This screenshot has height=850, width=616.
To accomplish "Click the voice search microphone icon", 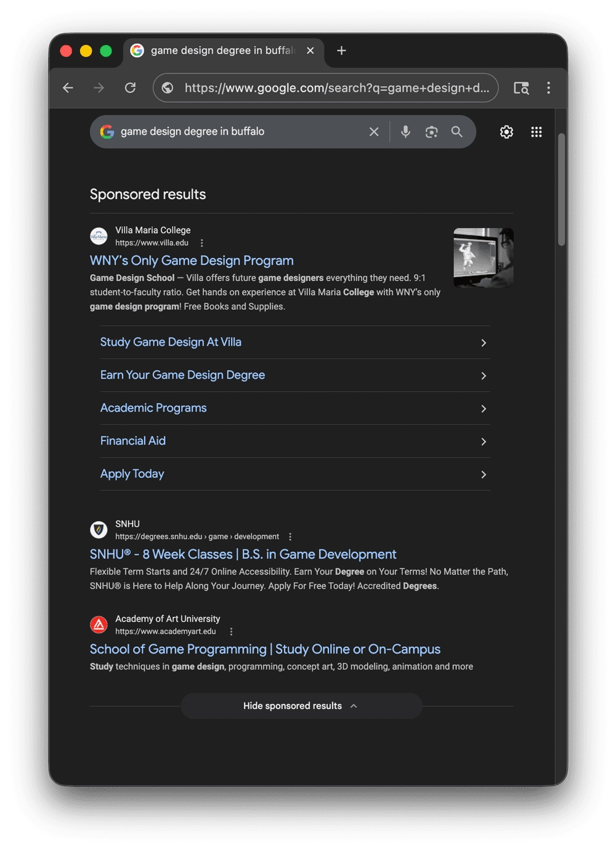I will click(x=405, y=132).
